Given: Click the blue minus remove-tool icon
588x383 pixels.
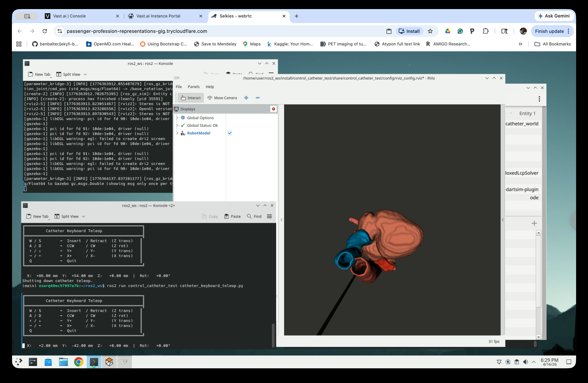Looking at the screenshot, I should (257, 98).
